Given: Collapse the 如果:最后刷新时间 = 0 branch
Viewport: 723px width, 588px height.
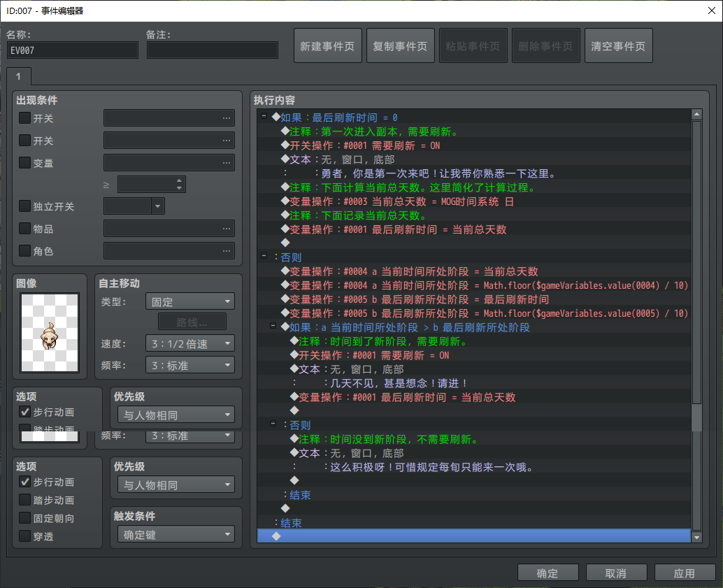Looking at the screenshot, I should (x=264, y=116).
